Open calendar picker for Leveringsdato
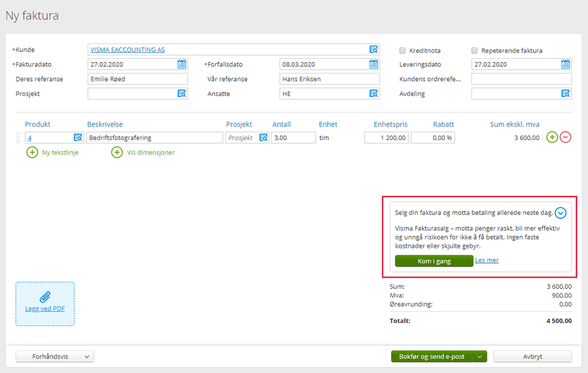Image resolution: width=588 pixels, height=373 pixels. [x=566, y=64]
